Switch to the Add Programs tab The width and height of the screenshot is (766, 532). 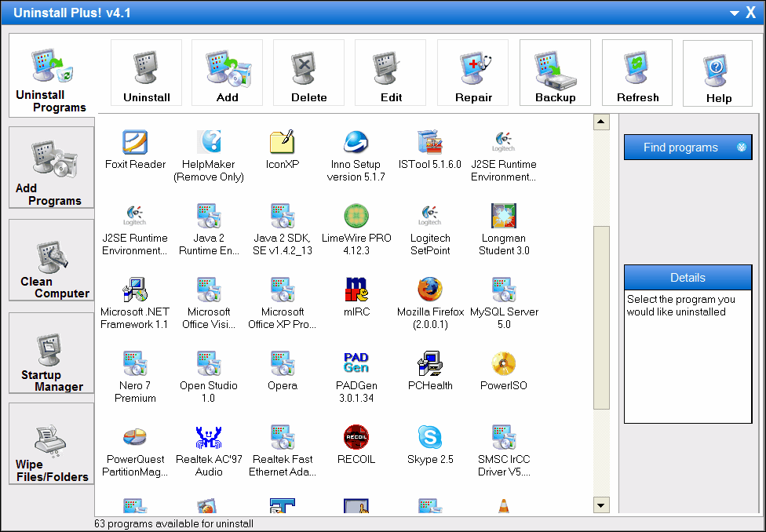(52, 168)
